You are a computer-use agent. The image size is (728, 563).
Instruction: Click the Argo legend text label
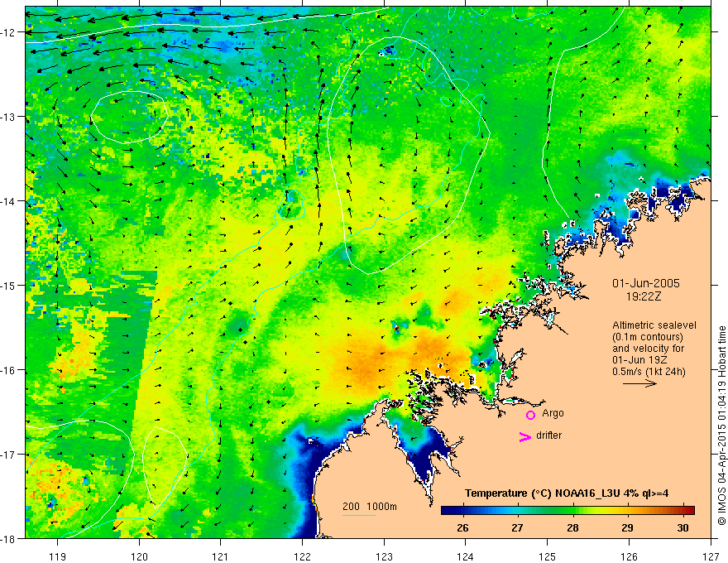[553, 413]
